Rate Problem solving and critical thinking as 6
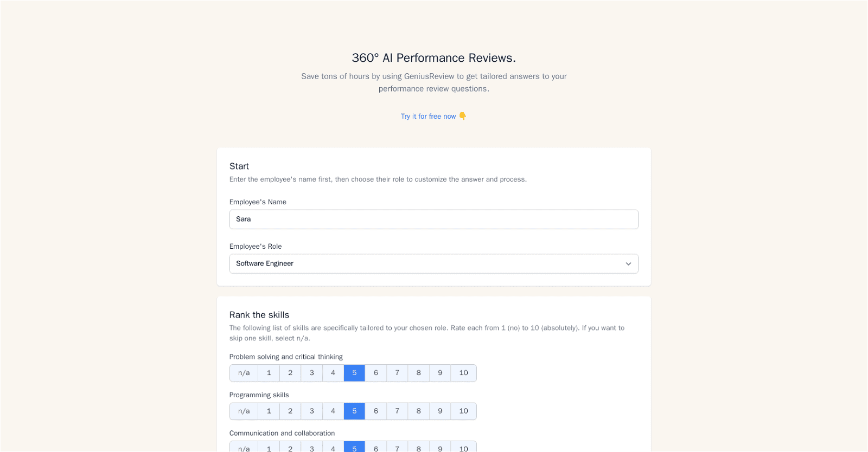The height and width of the screenshot is (452, 868). point(375,373)
